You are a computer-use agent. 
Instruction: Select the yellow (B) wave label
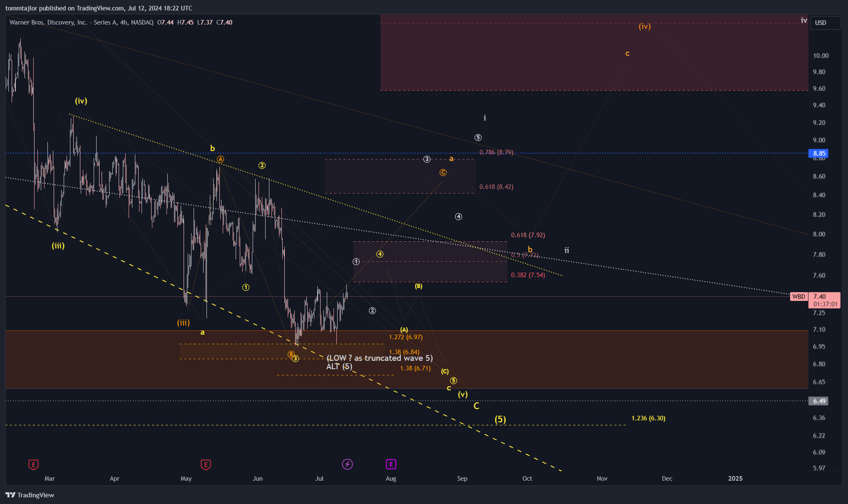click(x=418, y=286)
